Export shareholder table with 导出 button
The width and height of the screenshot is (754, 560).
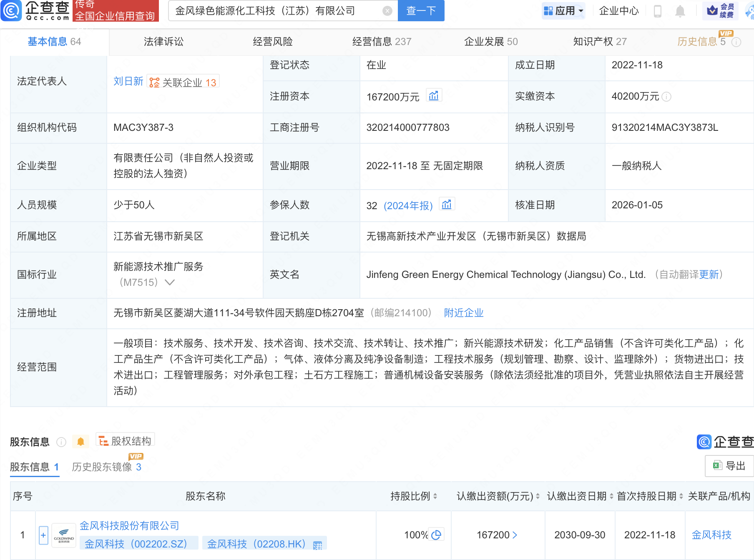click(729, 466)
